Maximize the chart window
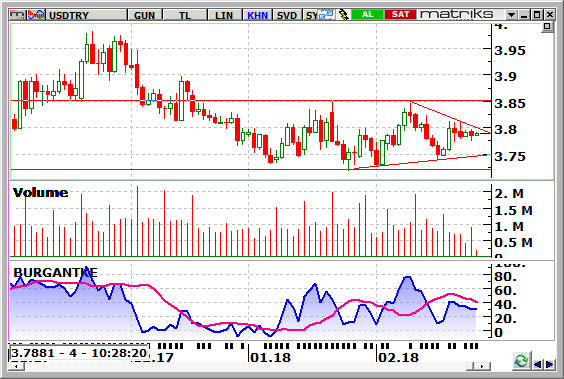This screenshot has height=379, width=564. pos(537,15)
